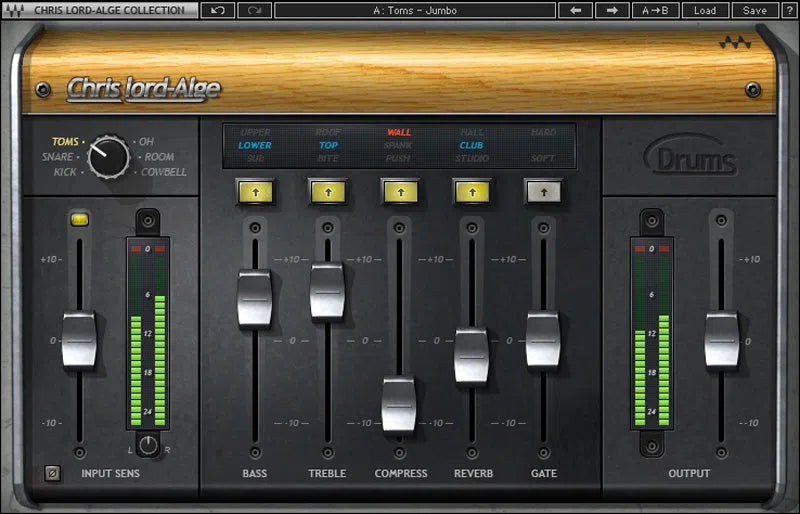Click the Treble fader handle

[327, 291]
